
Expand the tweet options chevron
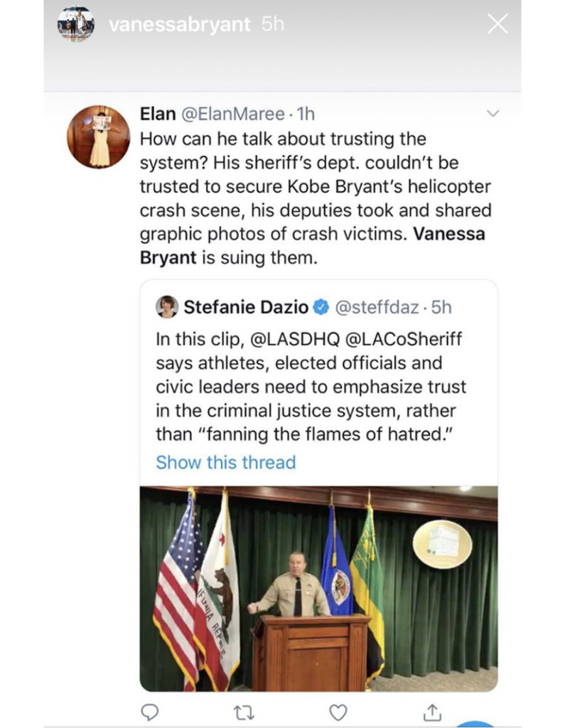[x=492, y=114]
